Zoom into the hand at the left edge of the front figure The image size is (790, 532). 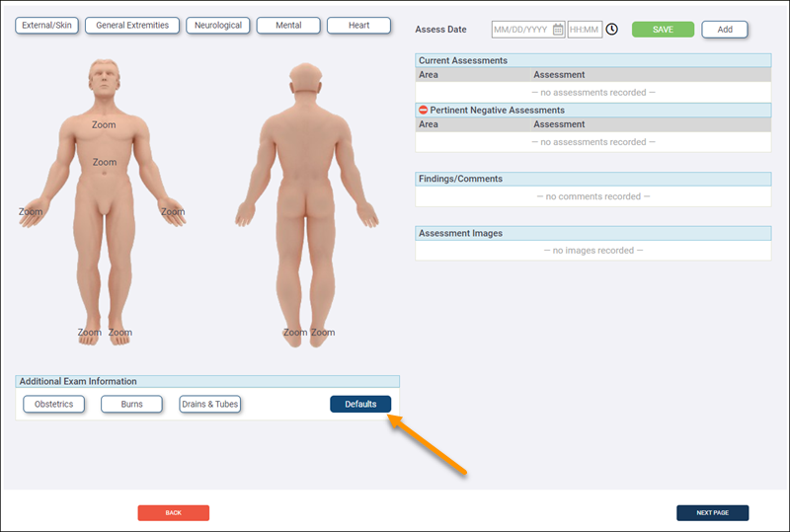click(x=31, y=211)
